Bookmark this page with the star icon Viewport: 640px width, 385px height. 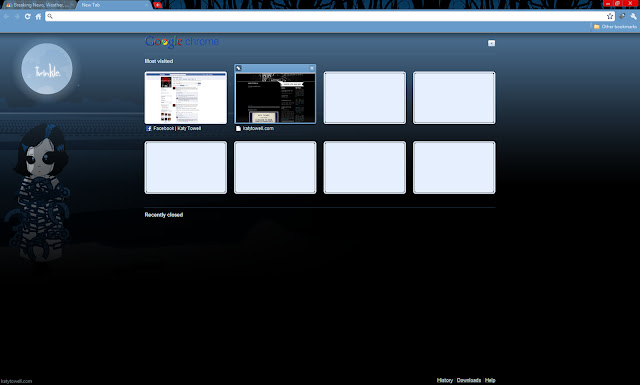(610, 16)
